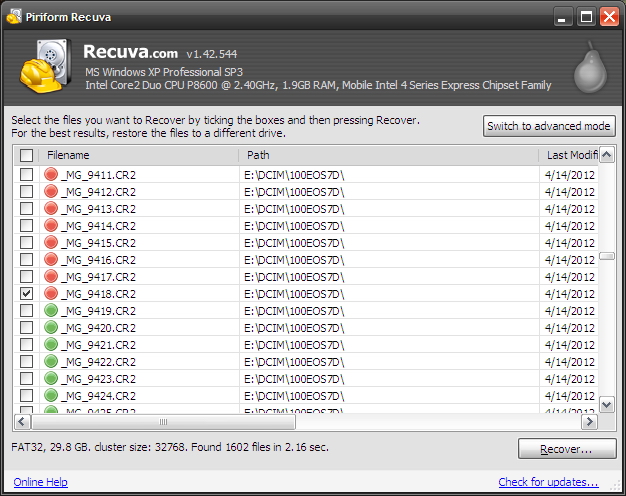The image size is (626, 496).
Task: Tick the checkbox for _MG_9421.CR2
Action: 26,344
